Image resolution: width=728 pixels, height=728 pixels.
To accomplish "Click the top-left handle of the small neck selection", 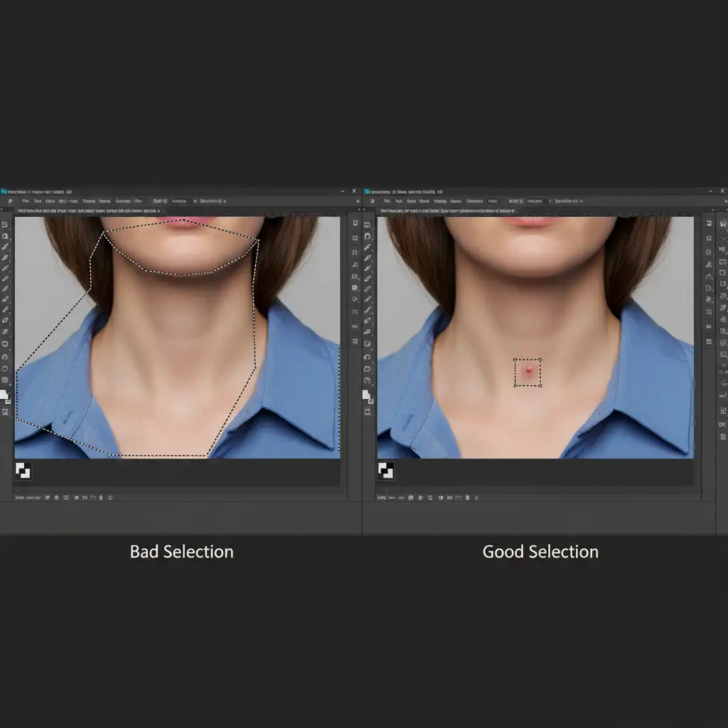I will [x=515, y=360].
